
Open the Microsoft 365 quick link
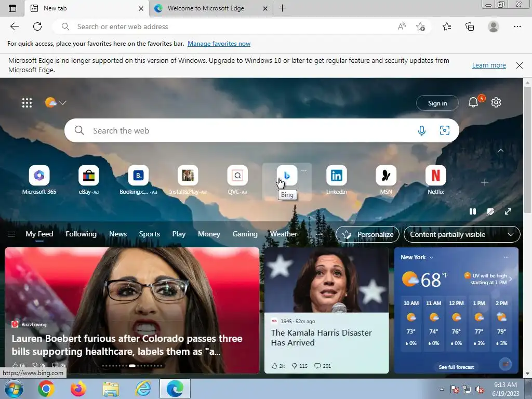pyautogui.click(x=39, y=180)
